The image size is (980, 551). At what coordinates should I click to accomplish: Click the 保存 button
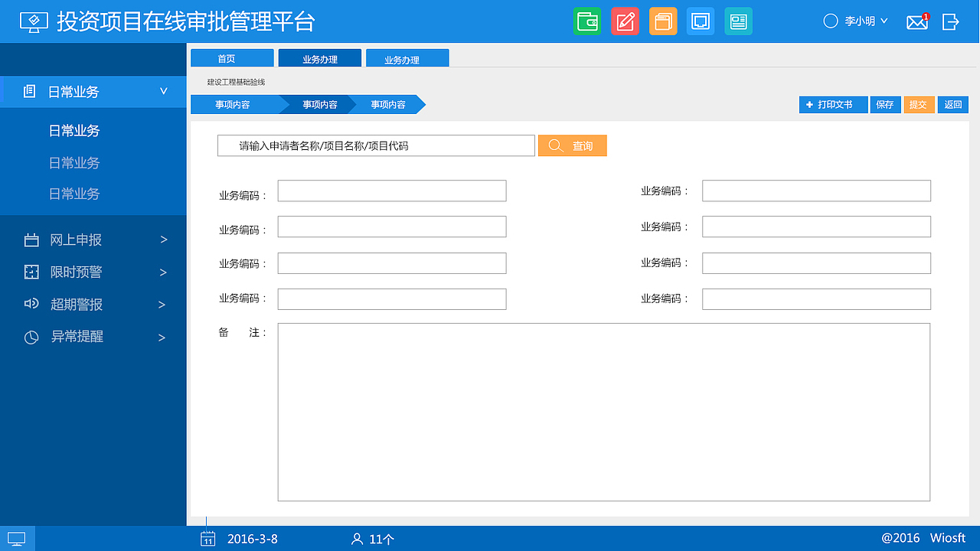click(885, 105)
